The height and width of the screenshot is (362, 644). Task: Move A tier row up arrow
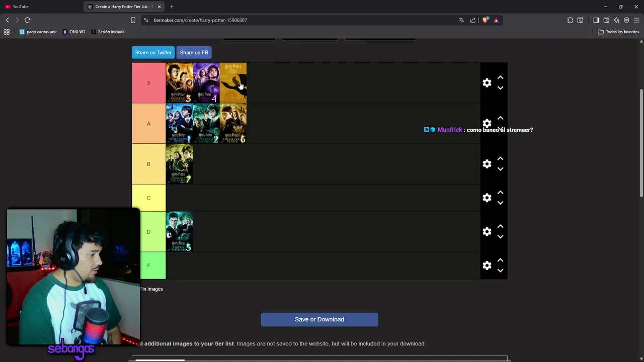click(500, 118)
